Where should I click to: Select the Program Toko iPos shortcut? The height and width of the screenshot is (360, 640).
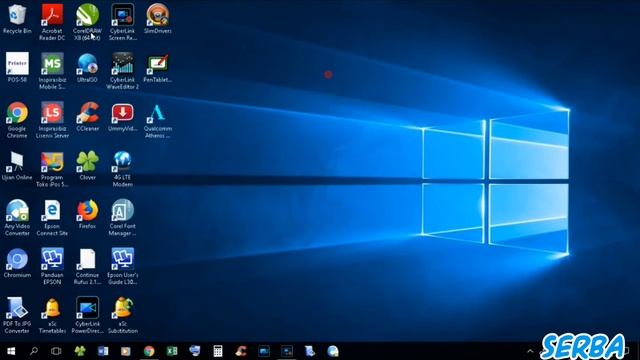52,169
